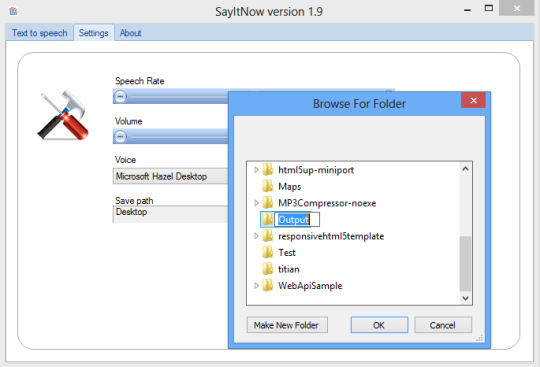Click the folder list scroll up arrow
The height and width of the screenshot is (367, 540).
pos(466,169)
